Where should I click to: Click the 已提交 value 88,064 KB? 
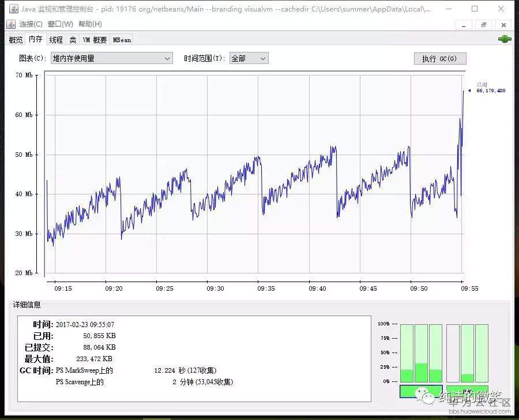point(99,347)
